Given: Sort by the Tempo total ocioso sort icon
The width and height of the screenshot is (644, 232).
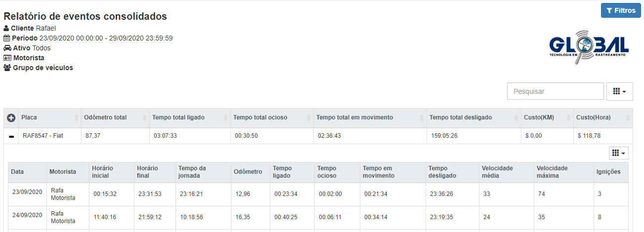Looking at the screenshot, I should pyautogui.click(x=308, y=118).
